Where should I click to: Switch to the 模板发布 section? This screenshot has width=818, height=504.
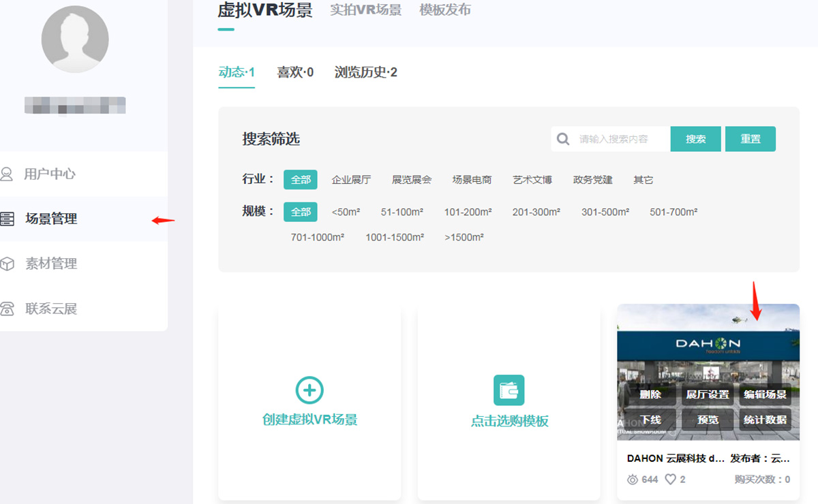(444, 10)
